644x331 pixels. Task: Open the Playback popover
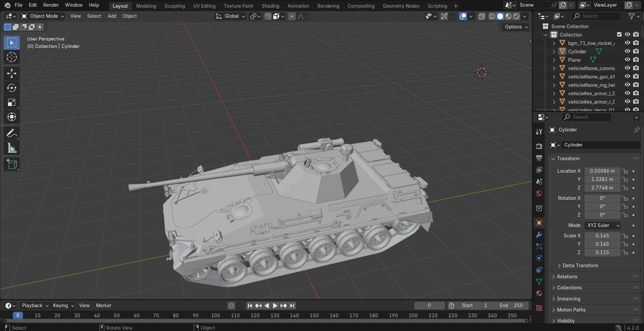(35, 306)
